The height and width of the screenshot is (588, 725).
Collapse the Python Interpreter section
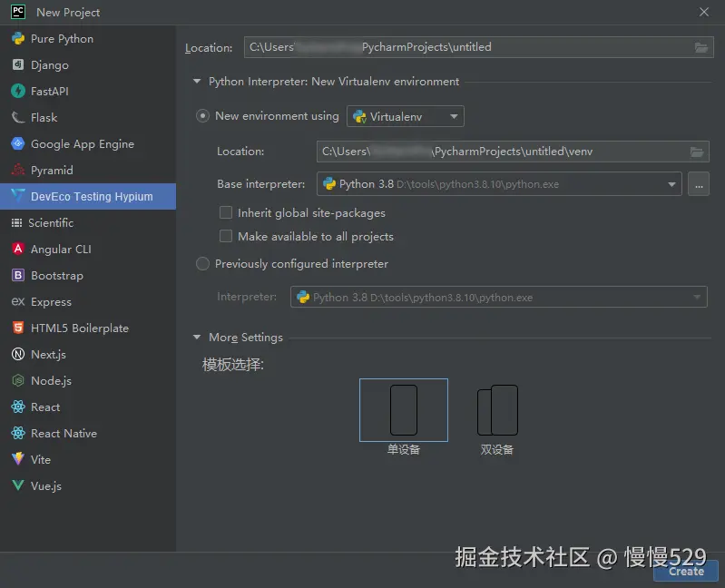[197, 82]
